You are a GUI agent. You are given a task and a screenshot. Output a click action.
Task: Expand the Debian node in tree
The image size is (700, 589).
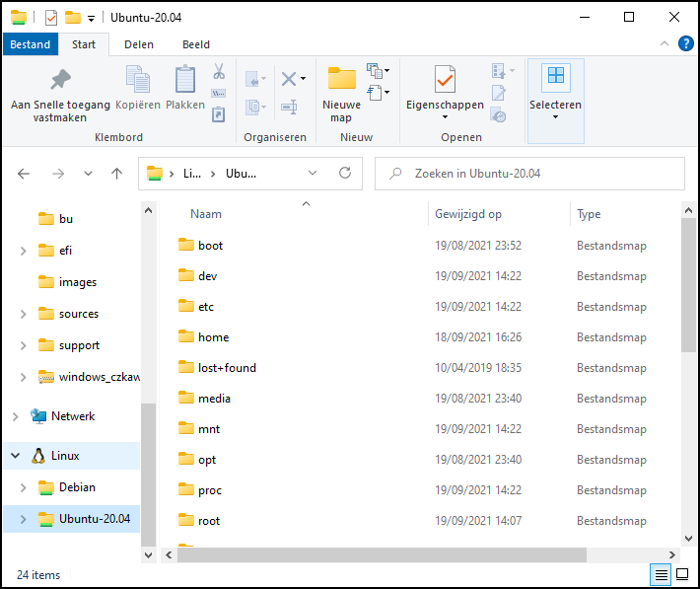24,487
